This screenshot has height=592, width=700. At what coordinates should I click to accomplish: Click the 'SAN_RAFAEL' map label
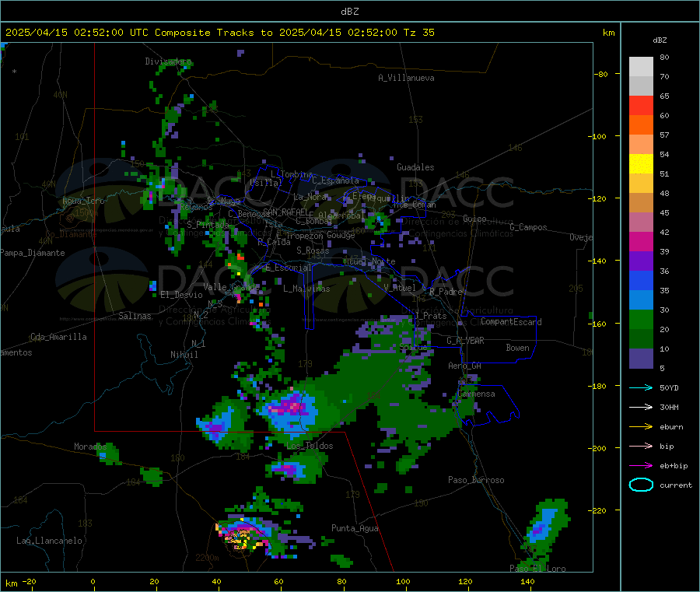[285, 212]
